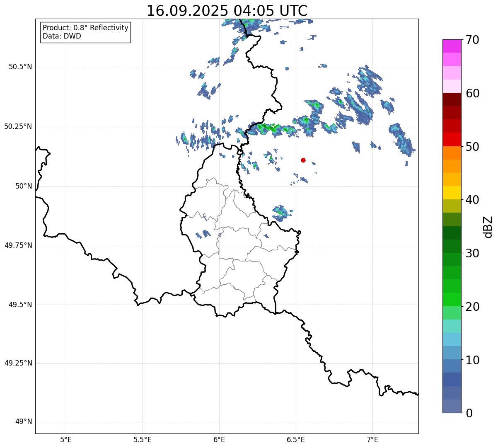498x448 pixels.
Task: Click the olive swatch just below 40
Action: click(x=452, y=206)
